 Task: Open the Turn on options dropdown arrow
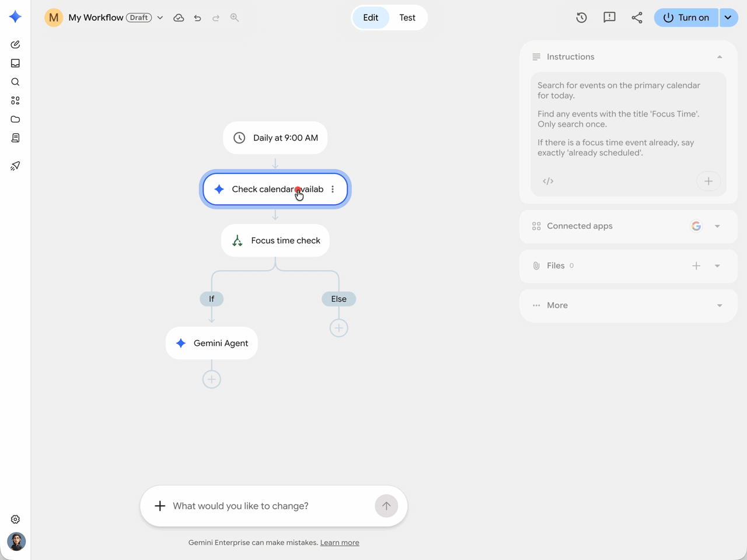click(728, 17)
